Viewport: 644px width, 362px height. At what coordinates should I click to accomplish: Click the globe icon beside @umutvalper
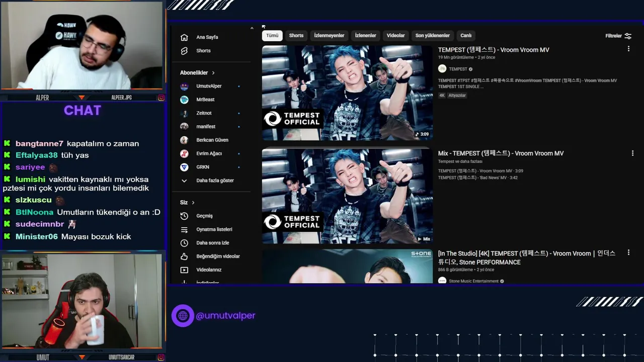tap(183, 316)
